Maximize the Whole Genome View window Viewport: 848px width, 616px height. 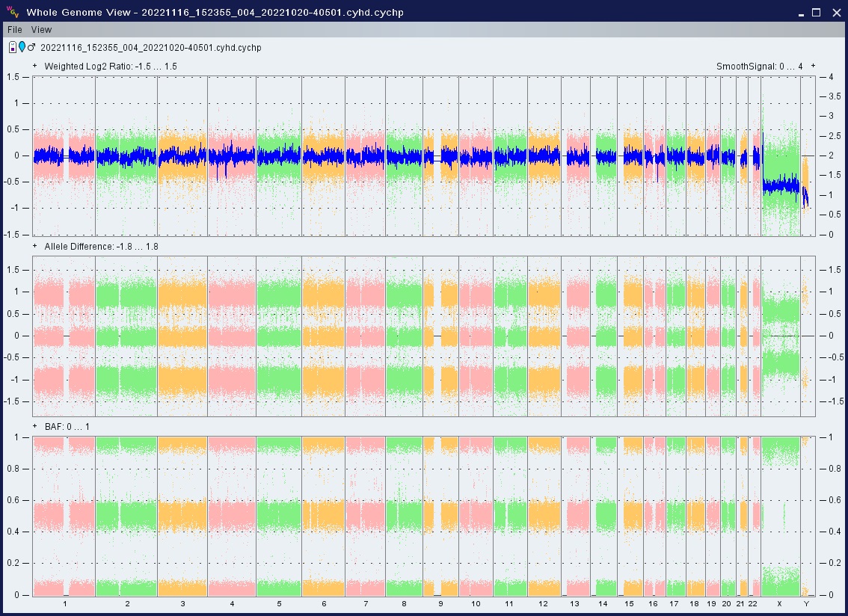coord(817,12)
